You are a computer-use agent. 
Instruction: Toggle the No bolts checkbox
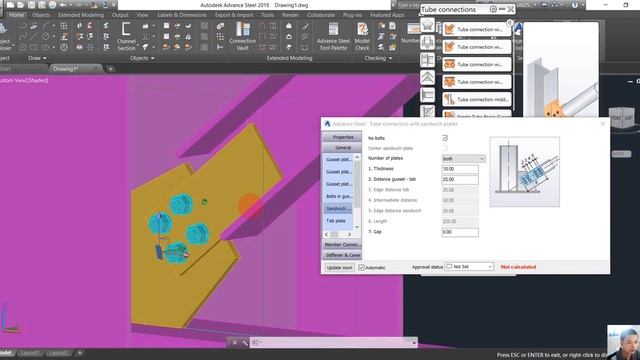pyautogui.click(x=444, y=138)
